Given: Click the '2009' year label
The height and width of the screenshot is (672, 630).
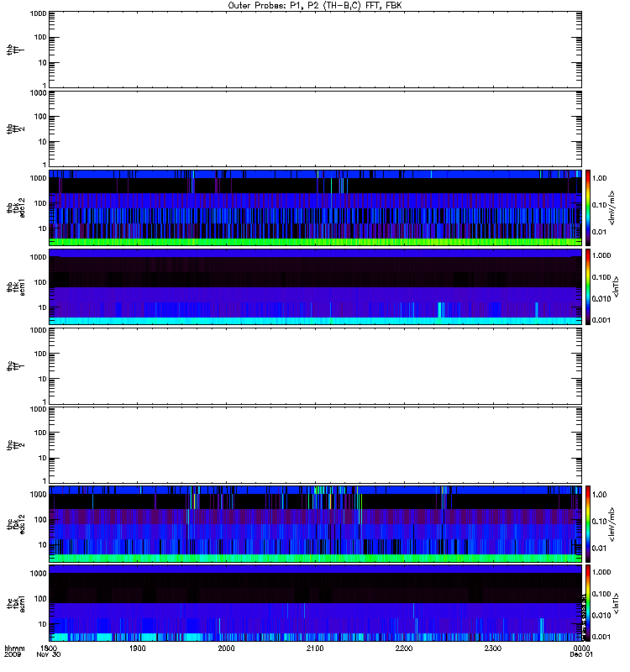Looking at the screenshot, I should [x=13, y=655].
